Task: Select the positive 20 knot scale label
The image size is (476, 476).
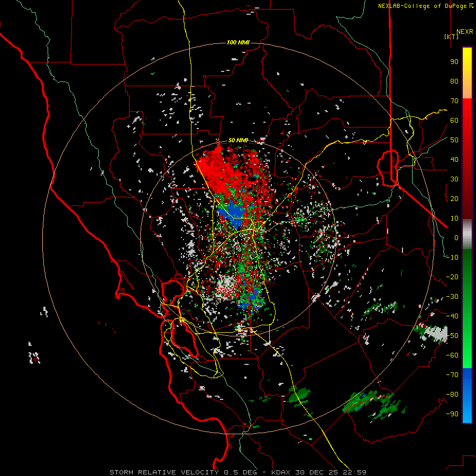Action: pyautogui.click(x=454, y=198)
